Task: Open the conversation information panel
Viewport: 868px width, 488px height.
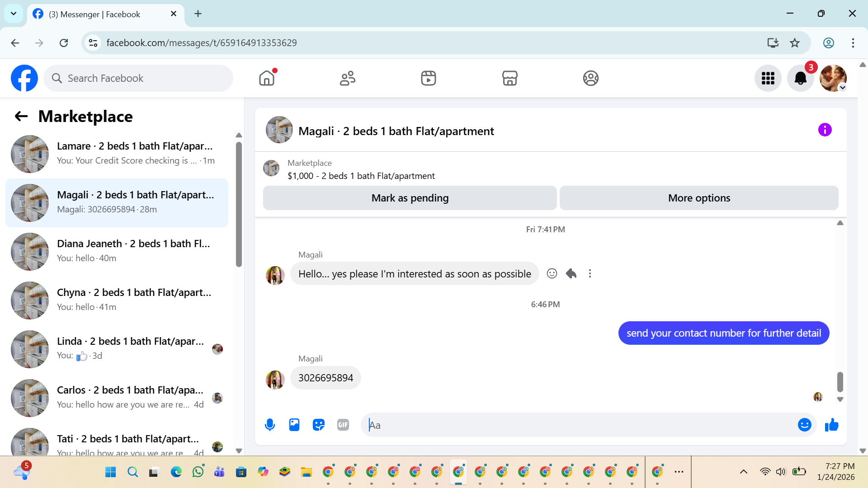Action: (x=825, y=130)
